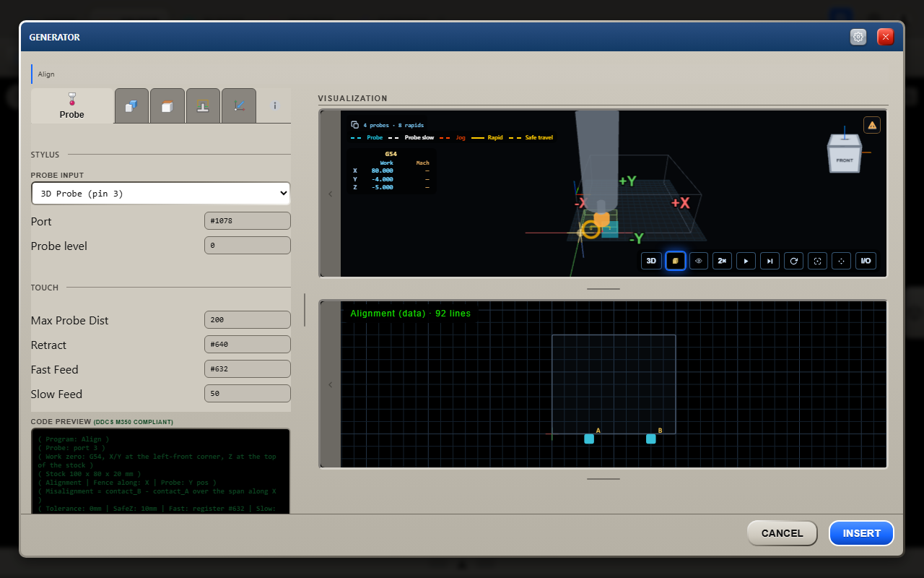Click the fit-to-view frame icon
Screen dimensions: 924x578
click(818, 261)
